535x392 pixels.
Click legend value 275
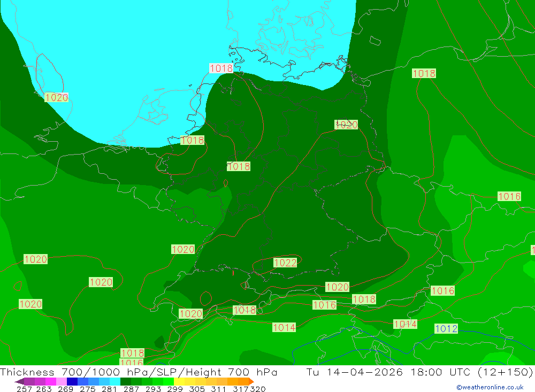click(x=87, y=389)
